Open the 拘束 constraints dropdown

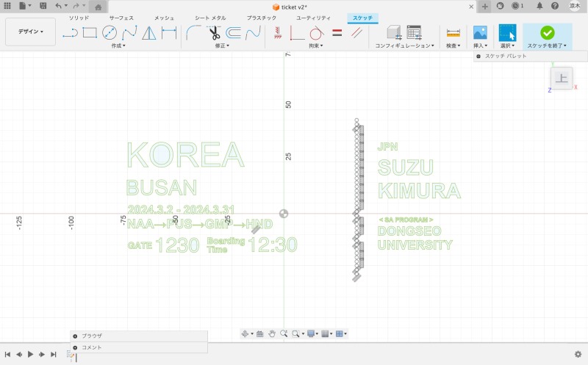[315, 46]
